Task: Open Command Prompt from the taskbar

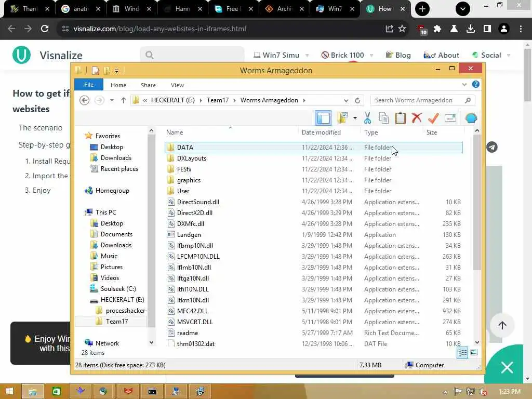Action: click(152, 392)
